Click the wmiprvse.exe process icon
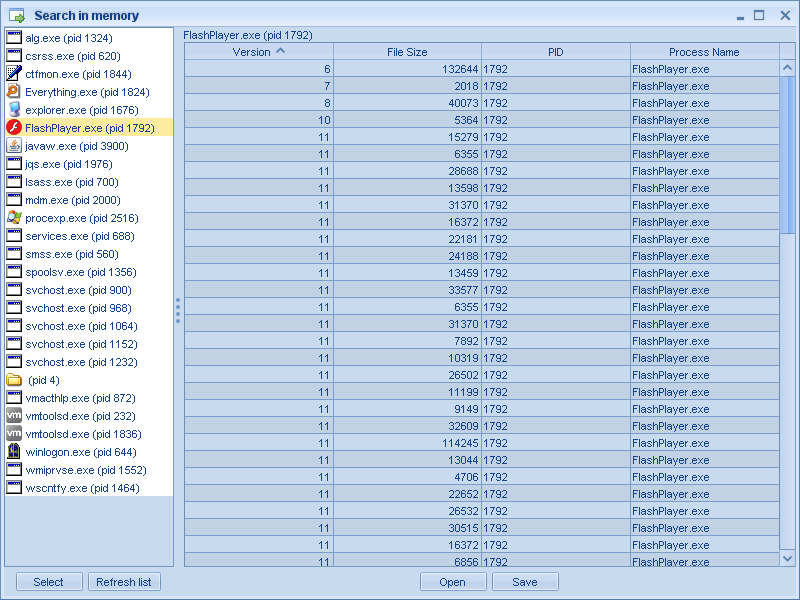 coord(14,470)
